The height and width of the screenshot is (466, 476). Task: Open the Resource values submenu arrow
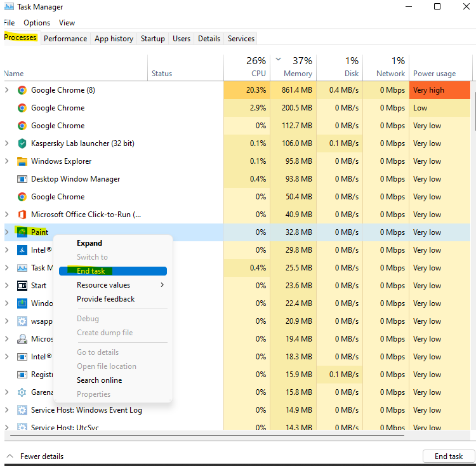click(x=162, y=285)
